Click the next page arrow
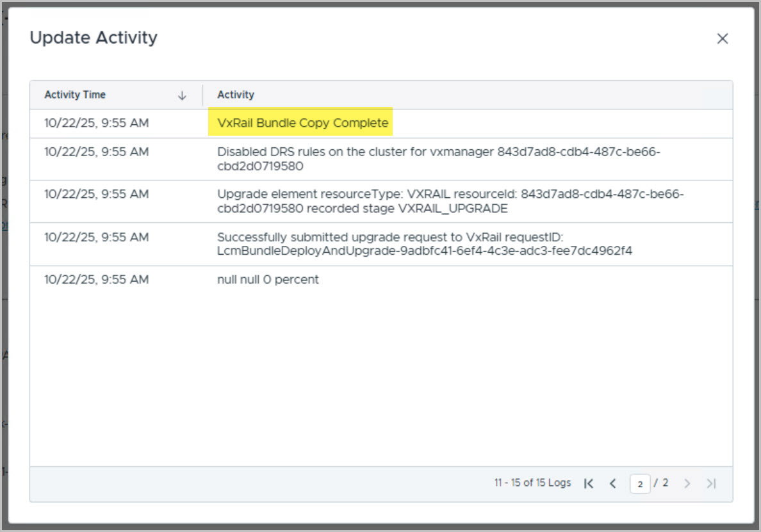 [x=687, y=483]
